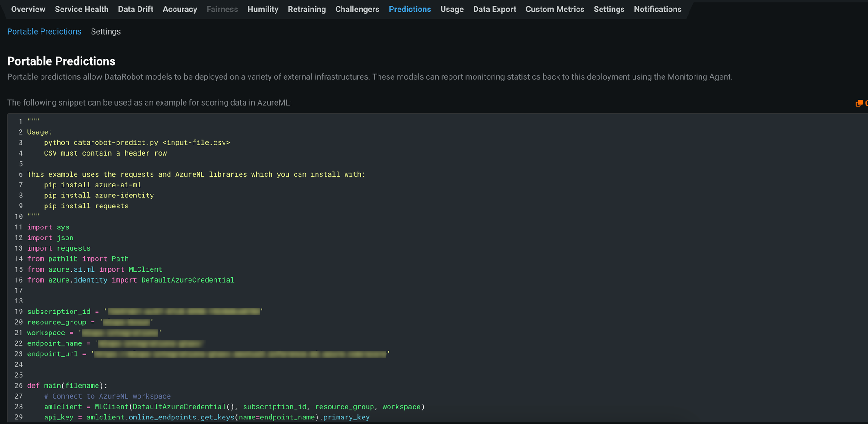Select the Accuracy tab
Viewport: 868px width, 424px height.
pyautogui.click(x=180, y=9)
